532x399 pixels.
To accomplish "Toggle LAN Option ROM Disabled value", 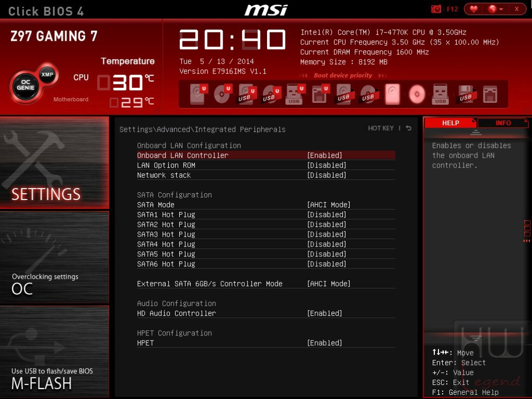I will tap(327, 165).
